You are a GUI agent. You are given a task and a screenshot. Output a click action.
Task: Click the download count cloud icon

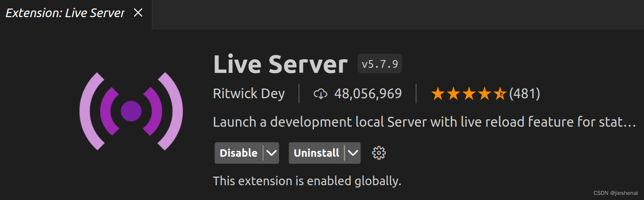pyautogui.click(x=320, y=94)
